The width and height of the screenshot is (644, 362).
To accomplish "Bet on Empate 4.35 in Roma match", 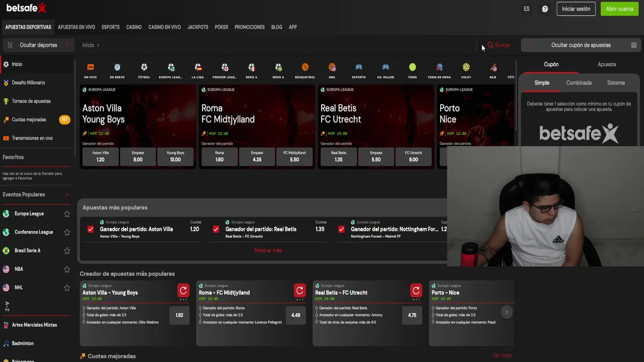I will pyautogui.click(x=257, y=157).
